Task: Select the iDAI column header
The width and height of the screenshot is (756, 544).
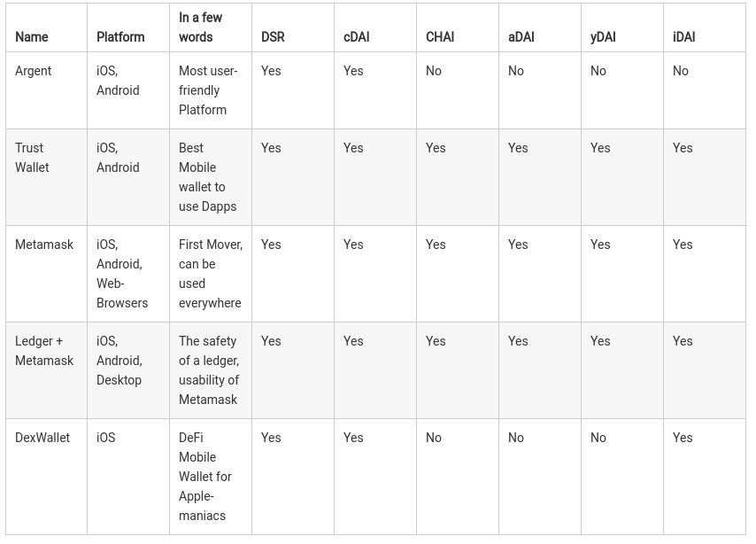Action: click(x=684, y=37)
